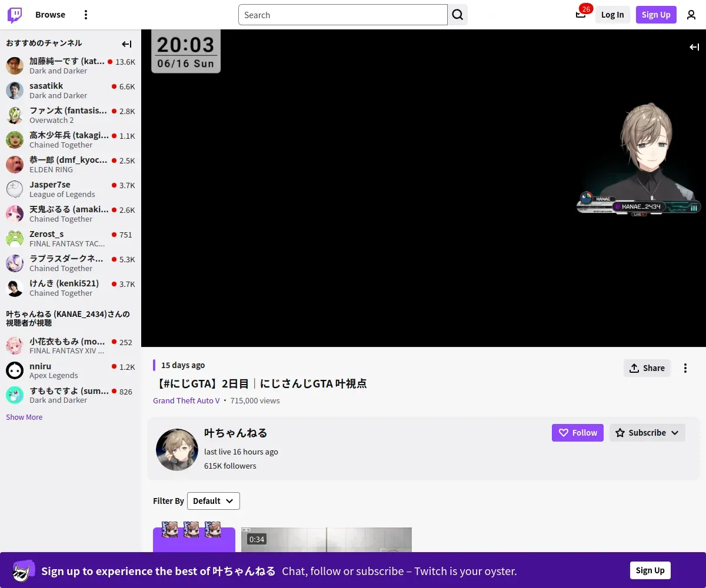Collapse the right panel arrow on video

tap(694, 47)
